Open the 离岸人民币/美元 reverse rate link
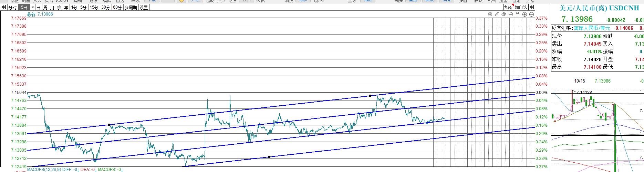644x172 pixels. 592,28
